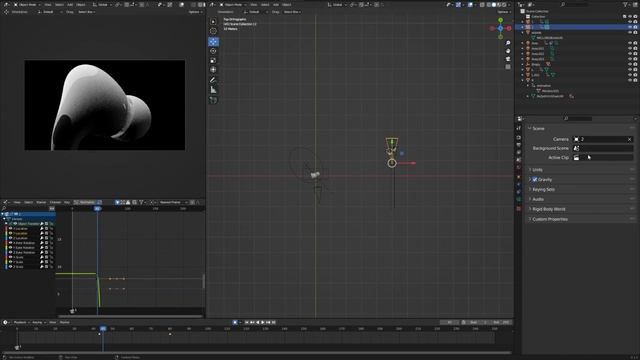Viewport: 640px width, 360px height.
Task: Click the green Y axis on navigation gizmo
Action: tap(500, 20)
